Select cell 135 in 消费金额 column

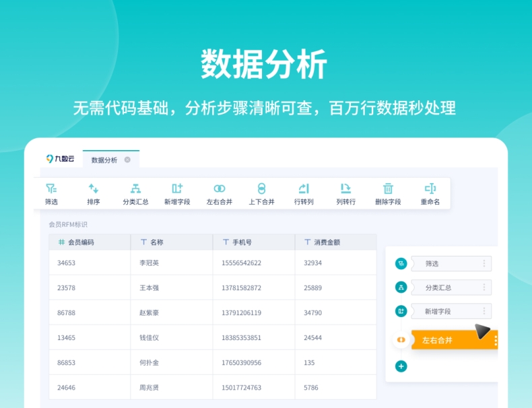pos(336,362)
